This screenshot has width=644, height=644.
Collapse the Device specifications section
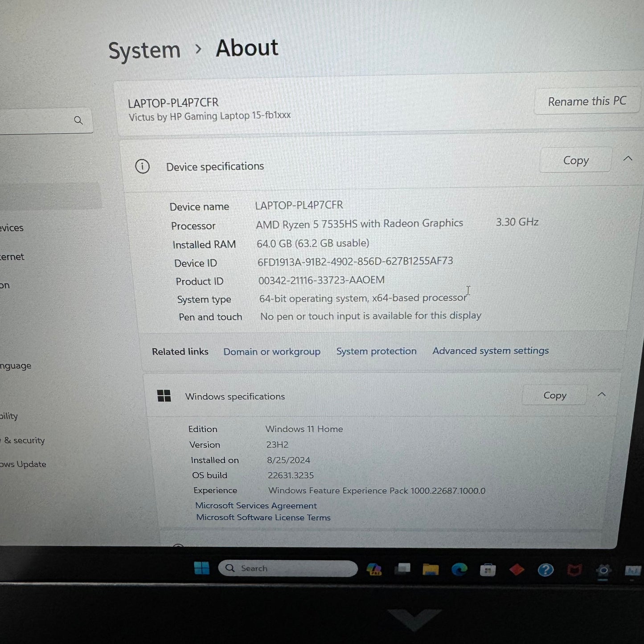pos(628,159)
